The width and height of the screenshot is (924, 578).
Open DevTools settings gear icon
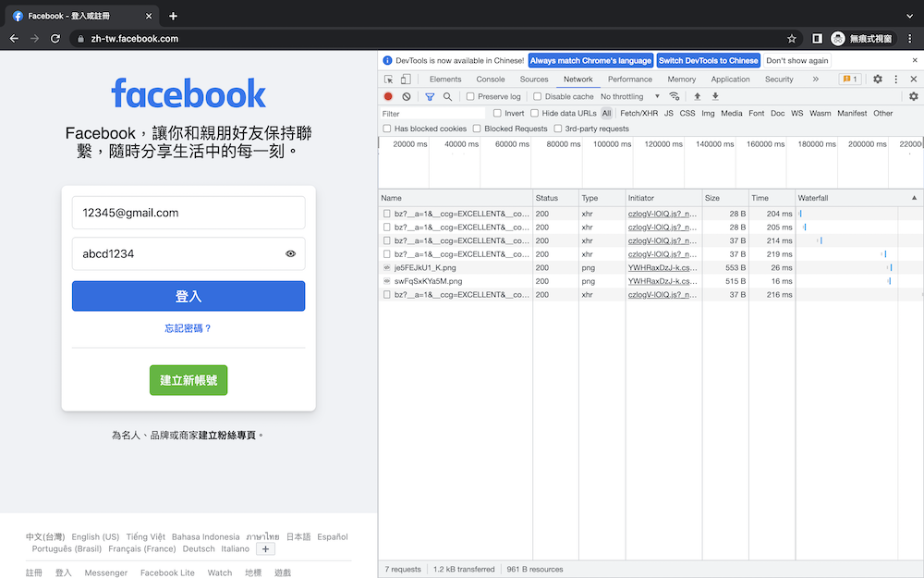point(878,79)
